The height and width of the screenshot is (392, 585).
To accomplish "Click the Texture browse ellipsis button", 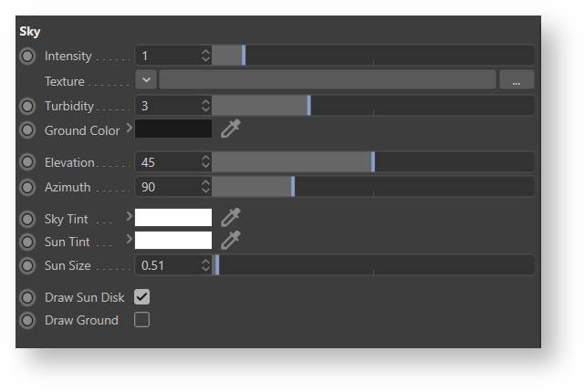I will pos(517,80).
